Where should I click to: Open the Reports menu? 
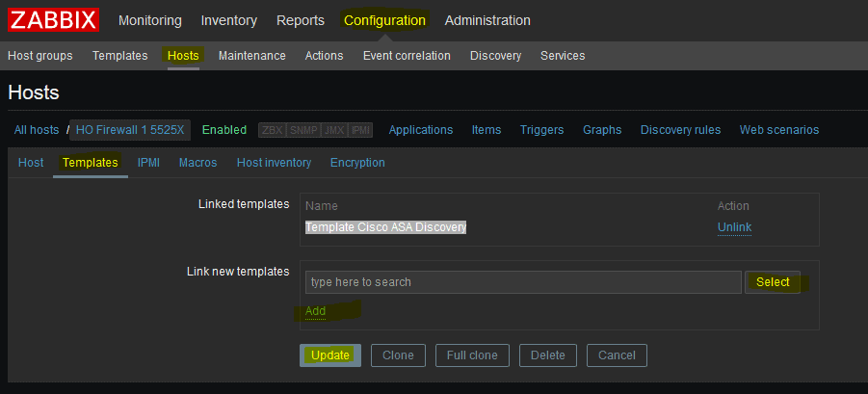coord(301,20)
